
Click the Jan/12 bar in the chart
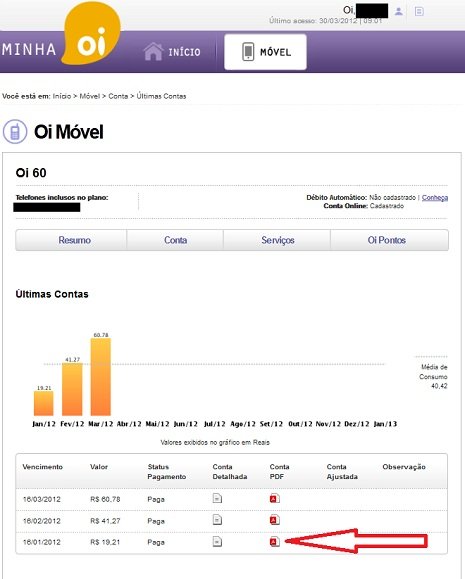point(44,403)
